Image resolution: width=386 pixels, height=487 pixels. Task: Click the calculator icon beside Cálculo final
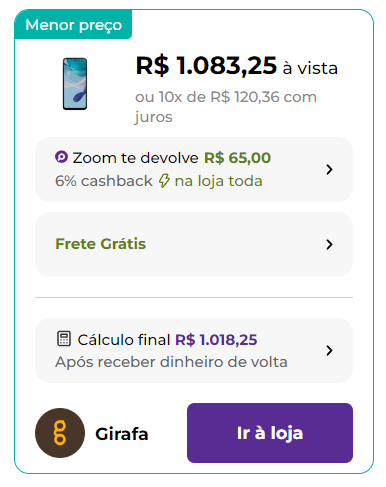point(64,339)
